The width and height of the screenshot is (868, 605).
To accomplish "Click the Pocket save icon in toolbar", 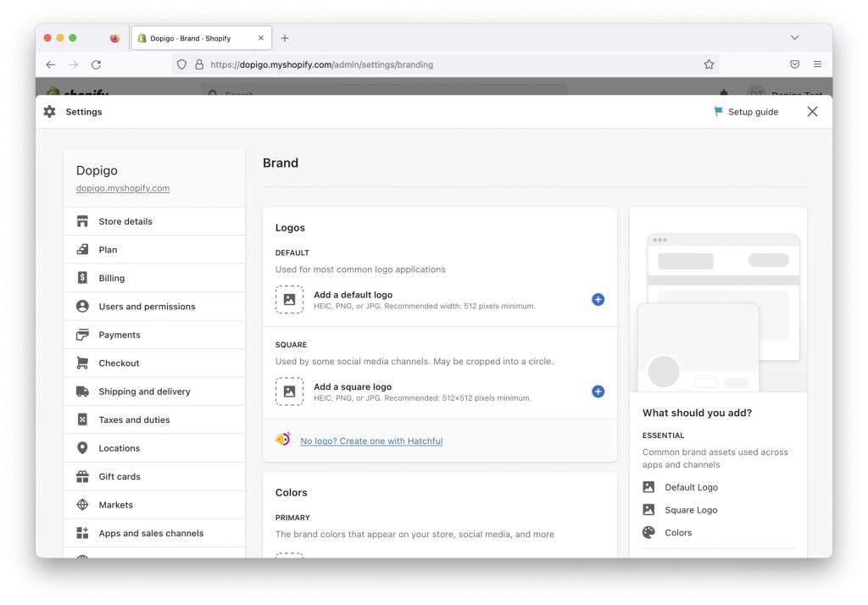I will pyautogui.click(x=794, y=64).
